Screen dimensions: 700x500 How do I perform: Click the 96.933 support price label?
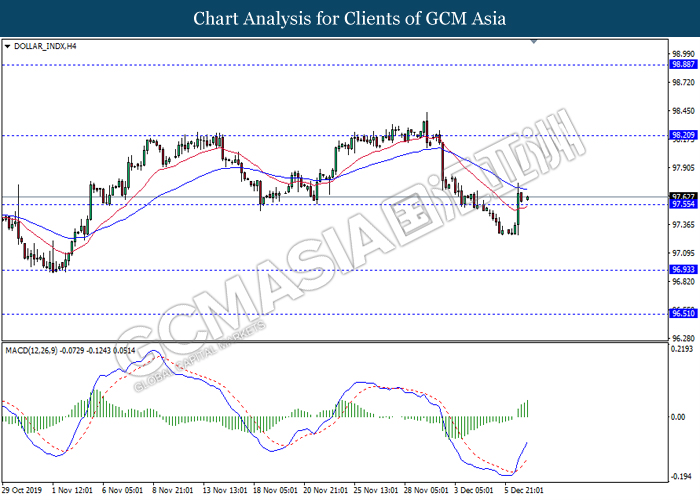tap(683, 270)
